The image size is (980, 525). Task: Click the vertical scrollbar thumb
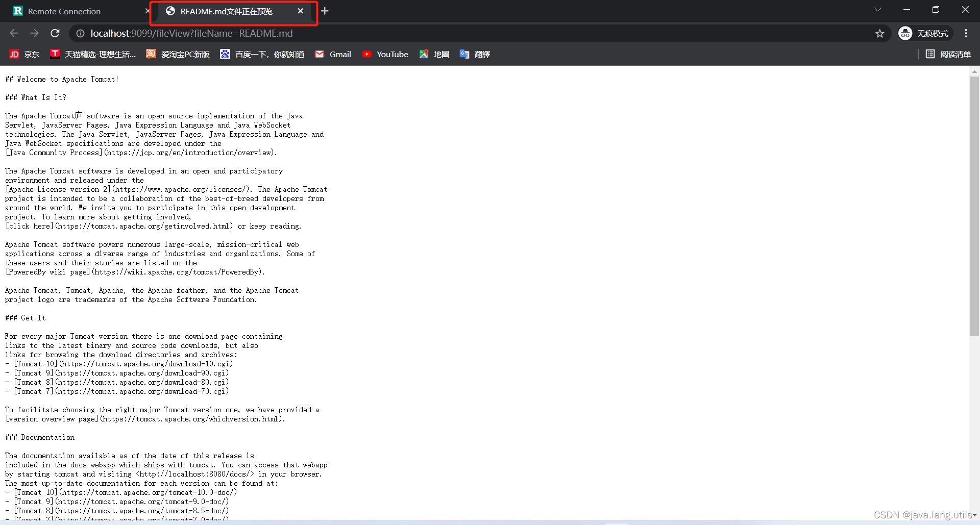[974, 206]
